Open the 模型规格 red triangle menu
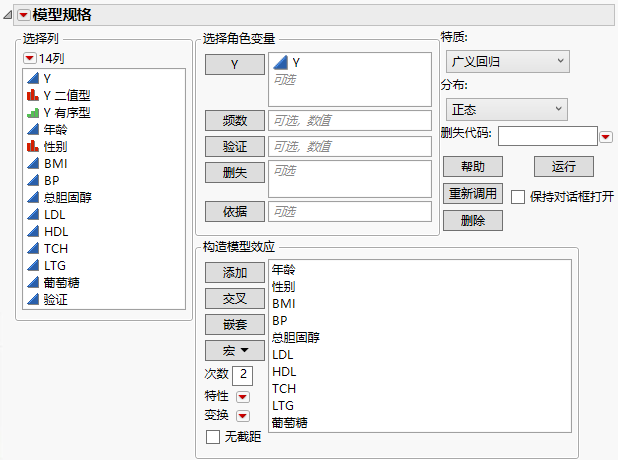618x460 pixels. (x=24, y=15)
